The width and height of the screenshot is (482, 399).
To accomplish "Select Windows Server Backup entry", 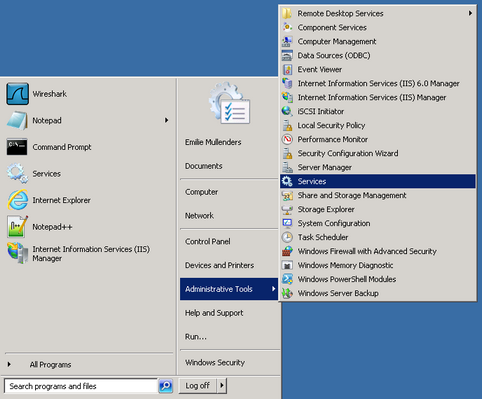I will click(378, 293).
